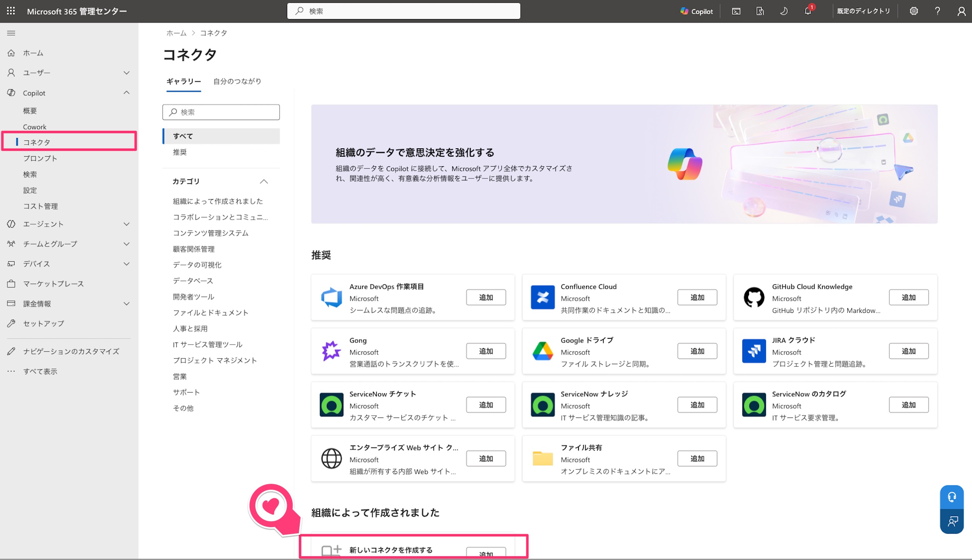The width and height of the screenshot is (972, 560).
Task: Filter by 組織によって作成されました category
Action: (x=218, y=201)
